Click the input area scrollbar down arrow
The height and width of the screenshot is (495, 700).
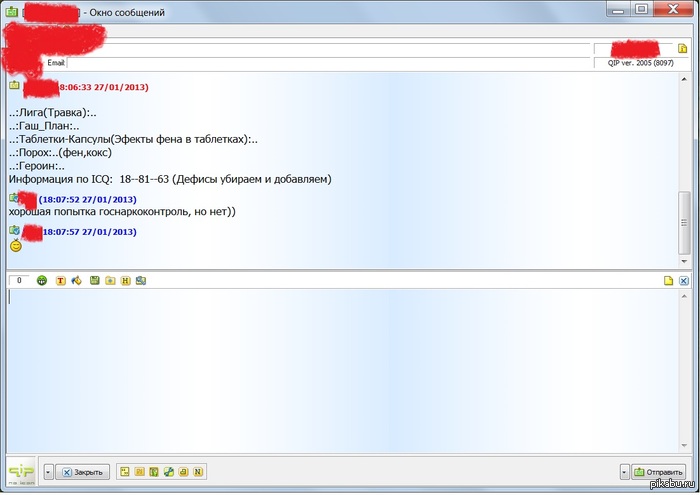pos(684,445)
